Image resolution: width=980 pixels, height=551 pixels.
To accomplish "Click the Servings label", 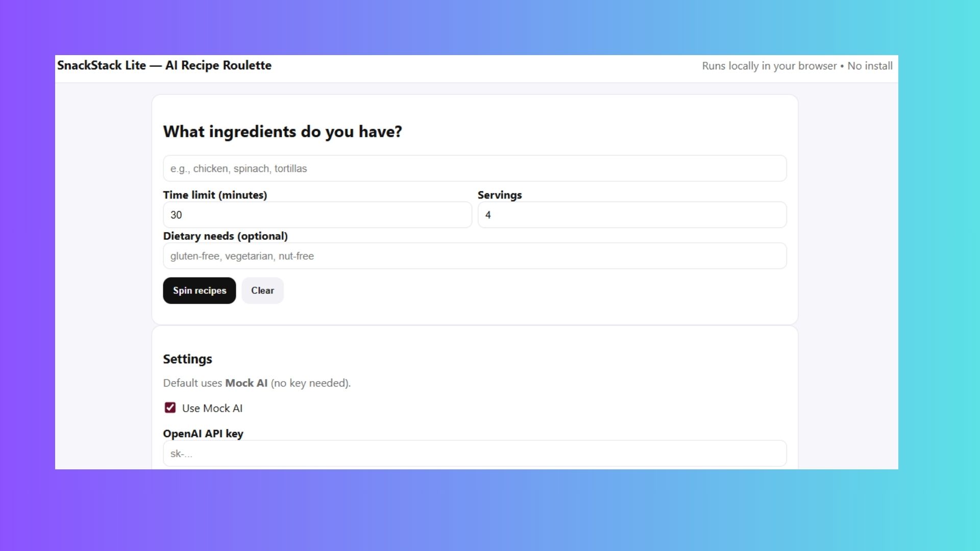I will 499,195.
